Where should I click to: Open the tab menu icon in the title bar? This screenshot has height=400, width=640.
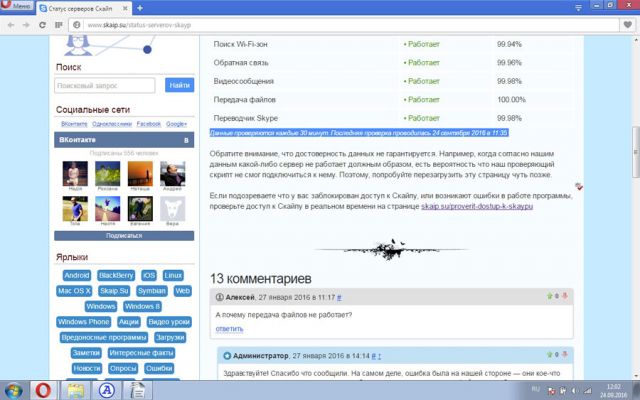tap(578, 7)
